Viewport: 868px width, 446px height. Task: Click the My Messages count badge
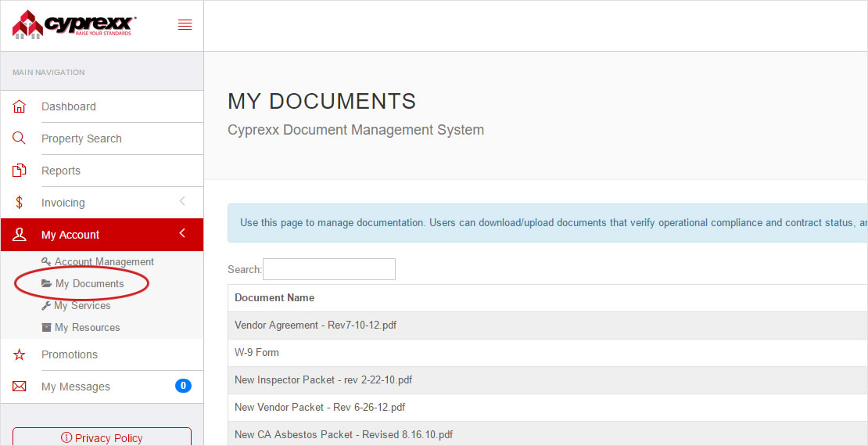183,386
